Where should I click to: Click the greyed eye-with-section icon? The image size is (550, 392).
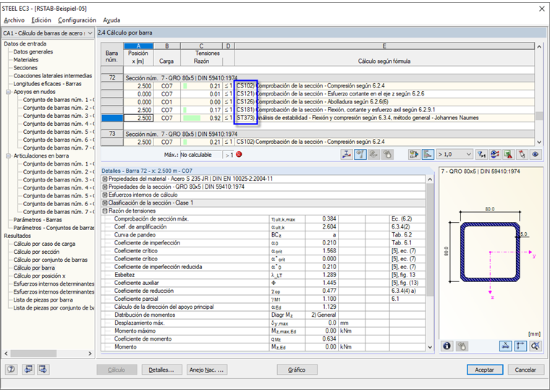[373, 154]
